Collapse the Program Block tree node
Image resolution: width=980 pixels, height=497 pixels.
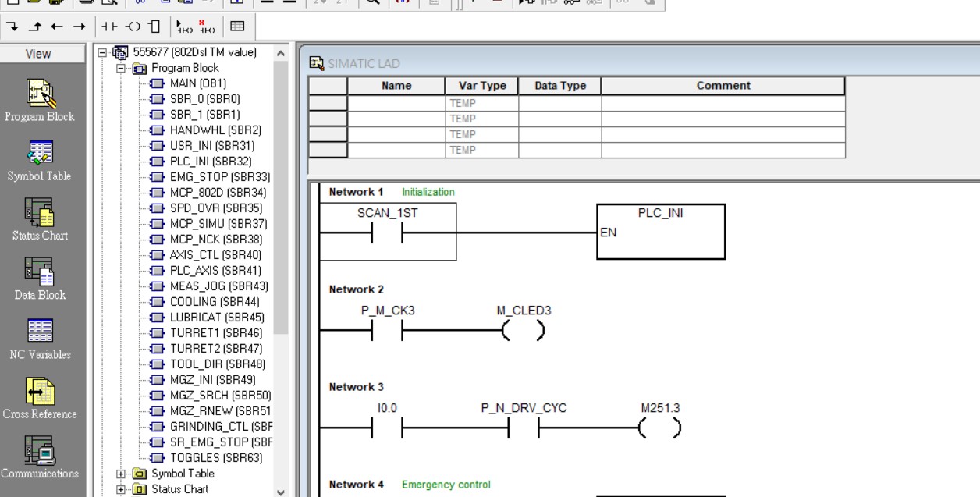point(121,69)
